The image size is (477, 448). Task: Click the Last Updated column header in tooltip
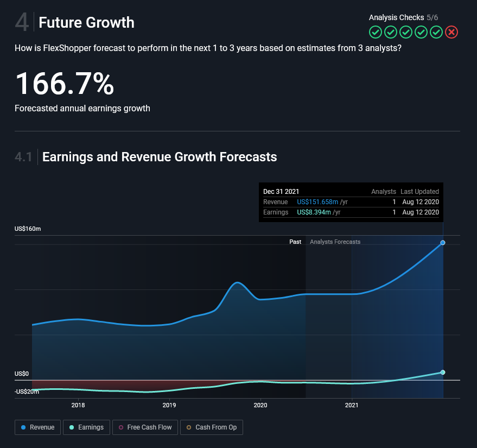click(x=419, y=192)
